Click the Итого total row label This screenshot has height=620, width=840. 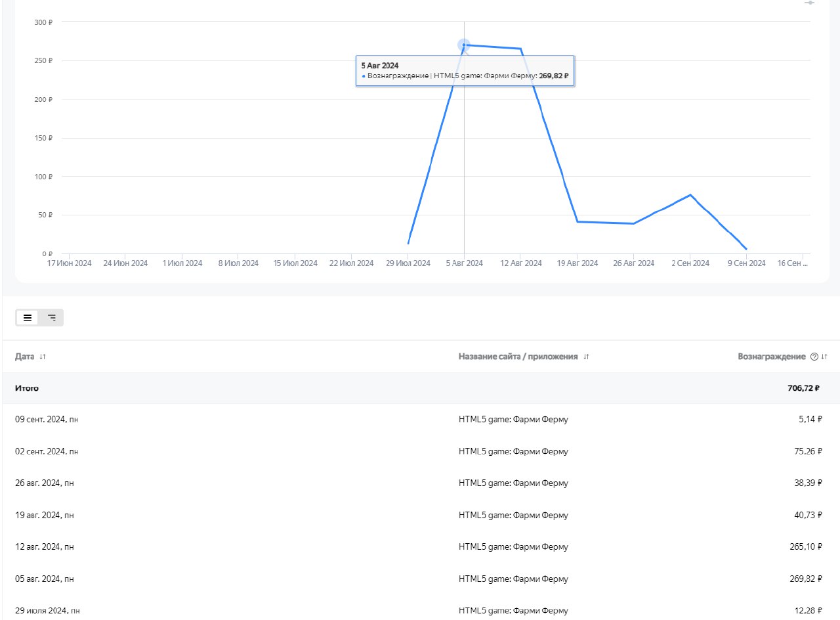click(27, 388)
